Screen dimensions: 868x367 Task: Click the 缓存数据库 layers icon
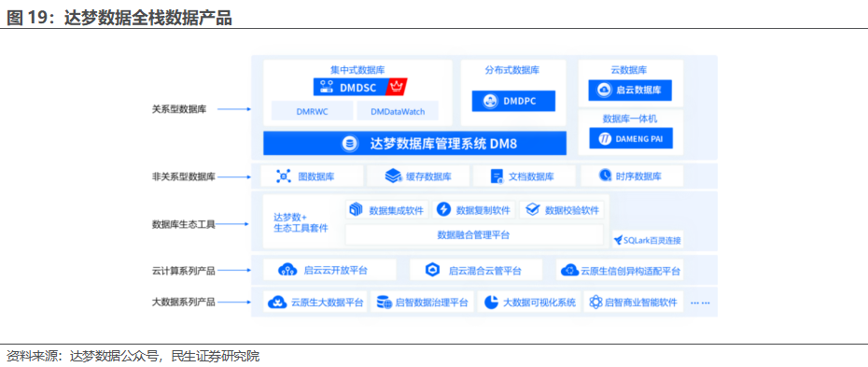393,176
